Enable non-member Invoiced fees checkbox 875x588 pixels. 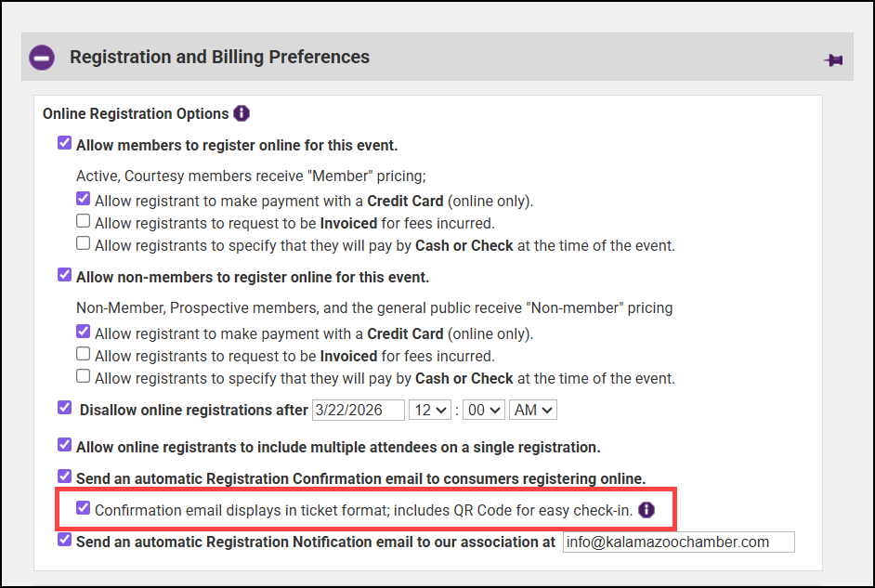tap(84, 354)
